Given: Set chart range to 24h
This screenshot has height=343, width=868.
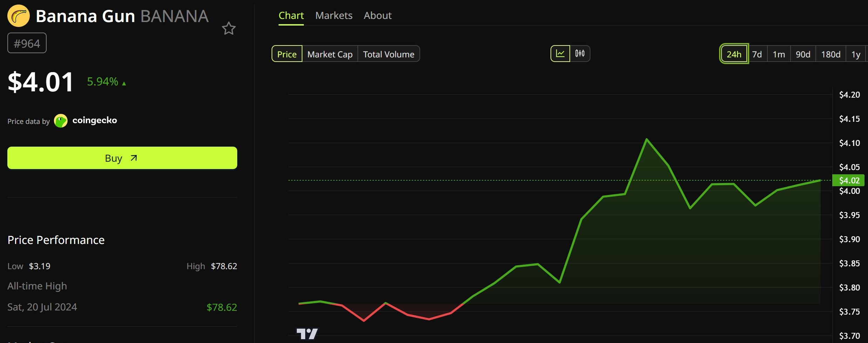Looking at the screenshot, I should click(734, 54).
